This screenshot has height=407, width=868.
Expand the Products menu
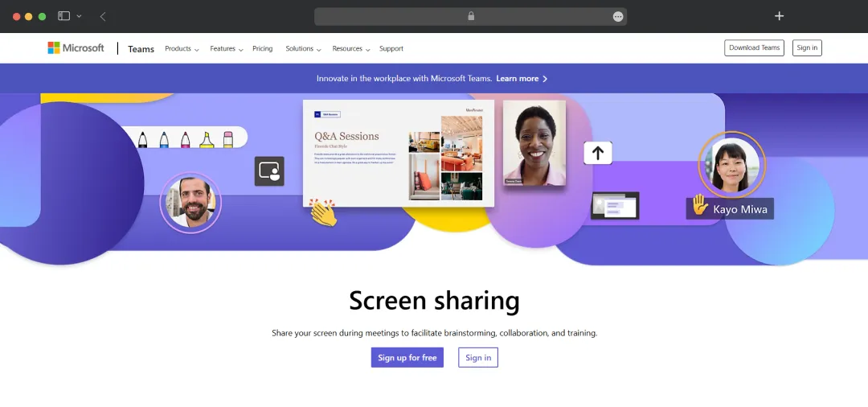pyautogui.click(x=182, y=49)
